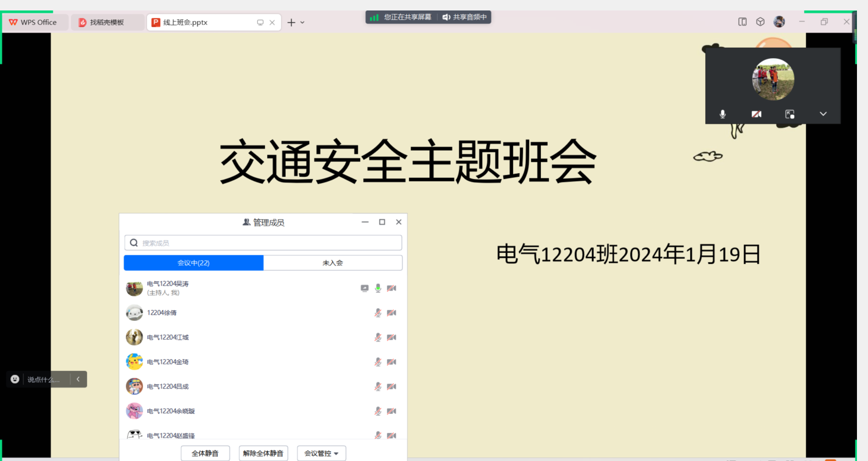Click the emoji icon in the chat bar
This screenshot has height=461, width=868.
pyautogui.click(x=15, y=379)
